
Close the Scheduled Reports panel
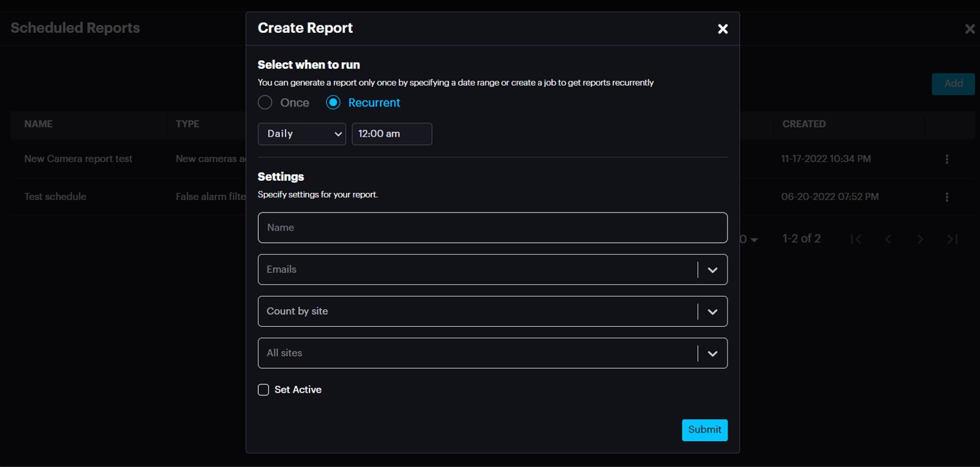[x=969, y=29]
